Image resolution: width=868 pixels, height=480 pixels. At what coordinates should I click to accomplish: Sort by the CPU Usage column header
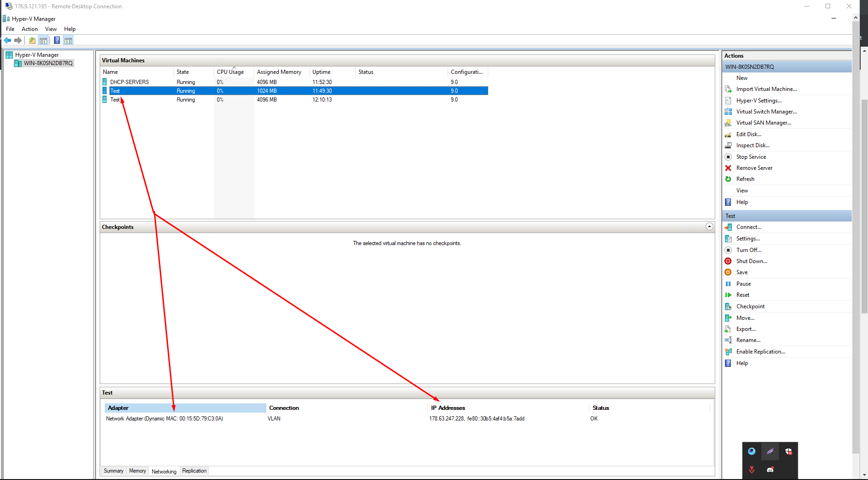tap(230, 72)
